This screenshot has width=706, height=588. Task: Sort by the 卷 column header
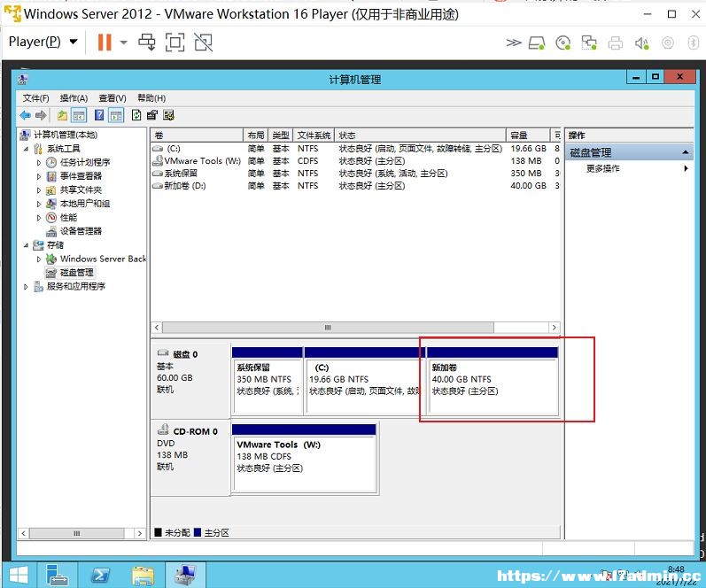point(198,135)
